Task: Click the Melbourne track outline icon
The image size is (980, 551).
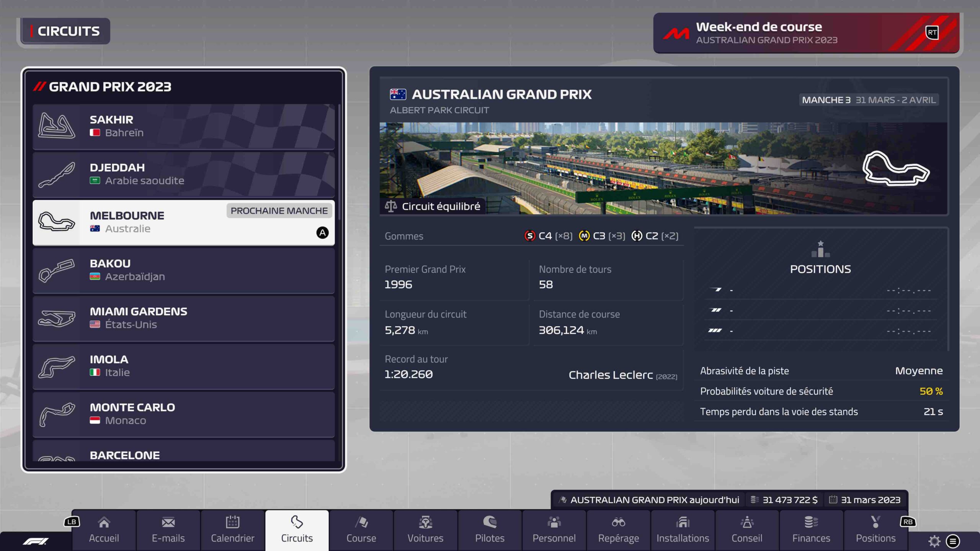Action: [57, 222]
